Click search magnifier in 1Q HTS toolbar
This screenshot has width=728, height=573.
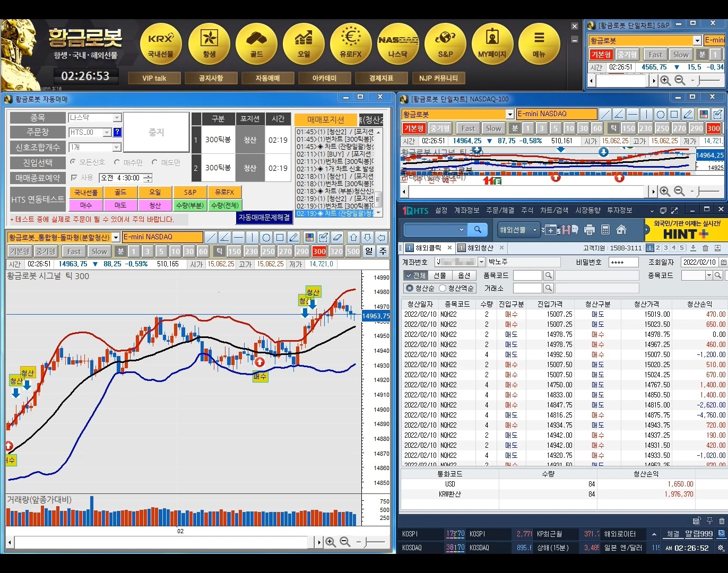pyautogui.click(x=478, y=230)
